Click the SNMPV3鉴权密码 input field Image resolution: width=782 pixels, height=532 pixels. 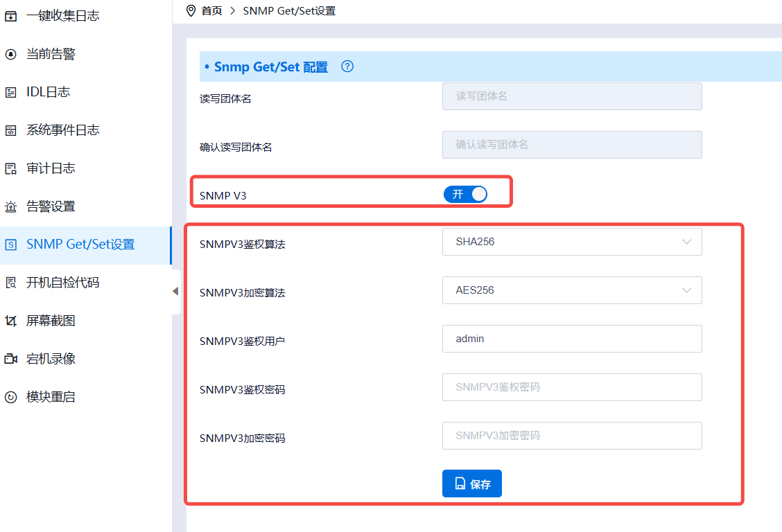(x=571, y=387)
